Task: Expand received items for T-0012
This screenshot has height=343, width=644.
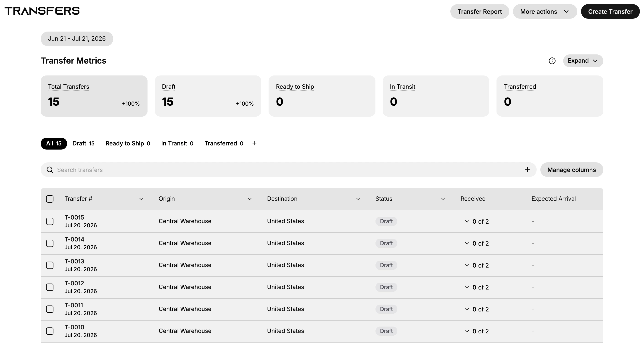Action: [x=467, y=287]
